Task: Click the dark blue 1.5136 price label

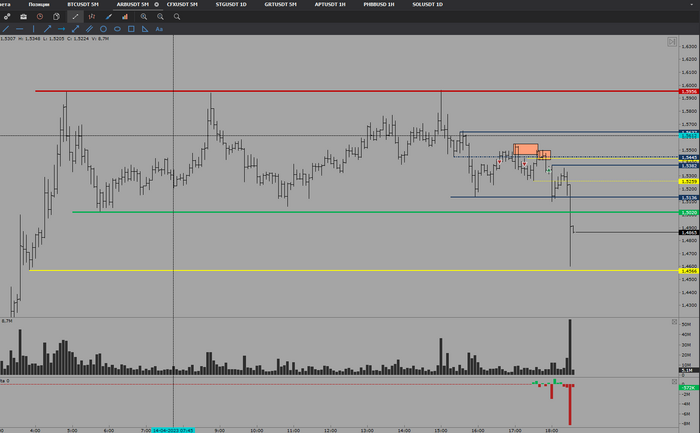Action: [x=688, y=197]
